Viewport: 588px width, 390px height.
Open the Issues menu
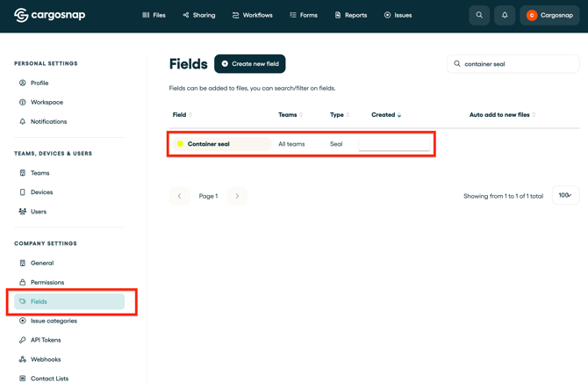tap(398, 15)
